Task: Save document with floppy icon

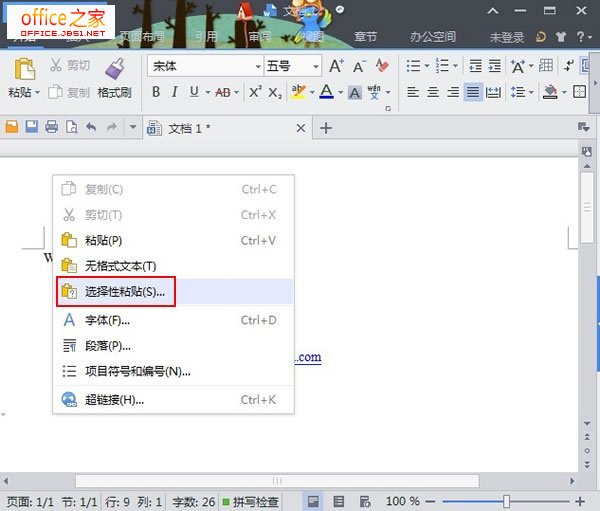Action: point(32,127)
